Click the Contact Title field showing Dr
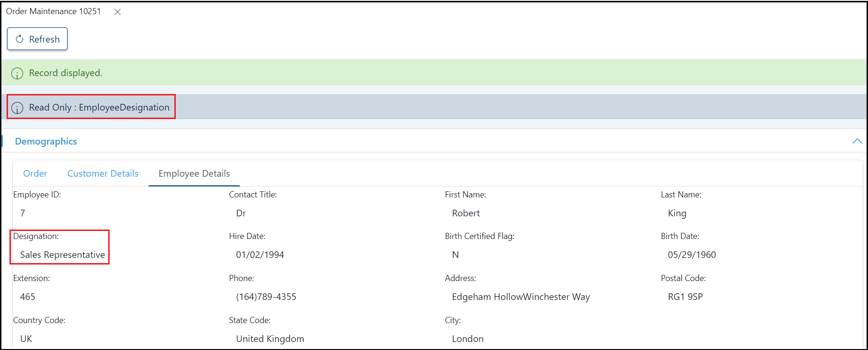 [241, 213]
